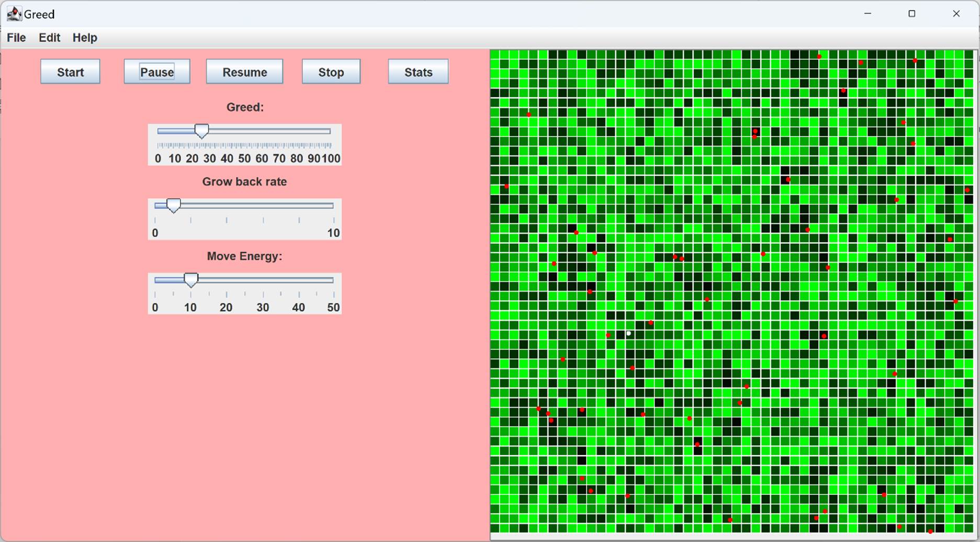Resume the paused simulation
The width and height of the screenshot is (980, 542).
pyautogui.click(x=244, y=72)
